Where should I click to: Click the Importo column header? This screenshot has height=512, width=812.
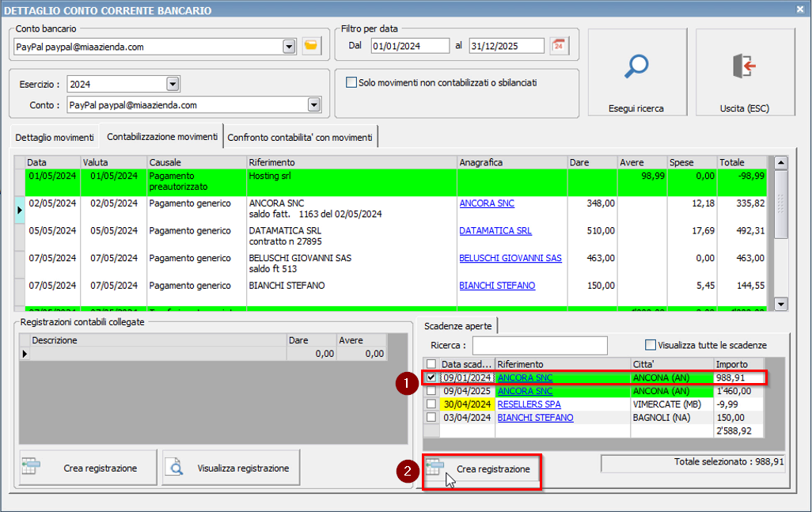[738, 364]
